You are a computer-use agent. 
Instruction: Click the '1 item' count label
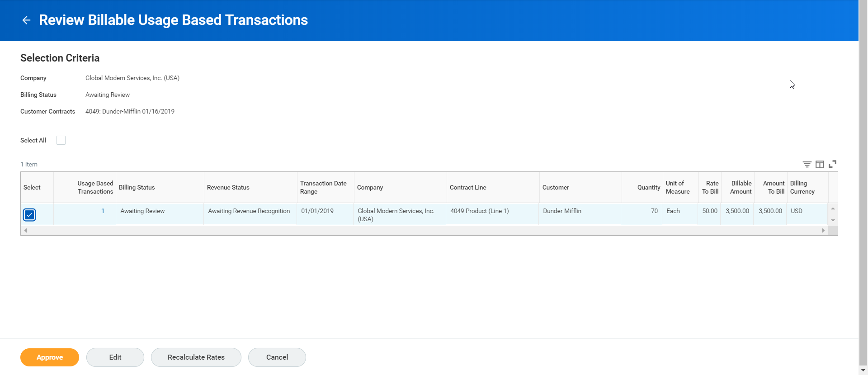29,164
